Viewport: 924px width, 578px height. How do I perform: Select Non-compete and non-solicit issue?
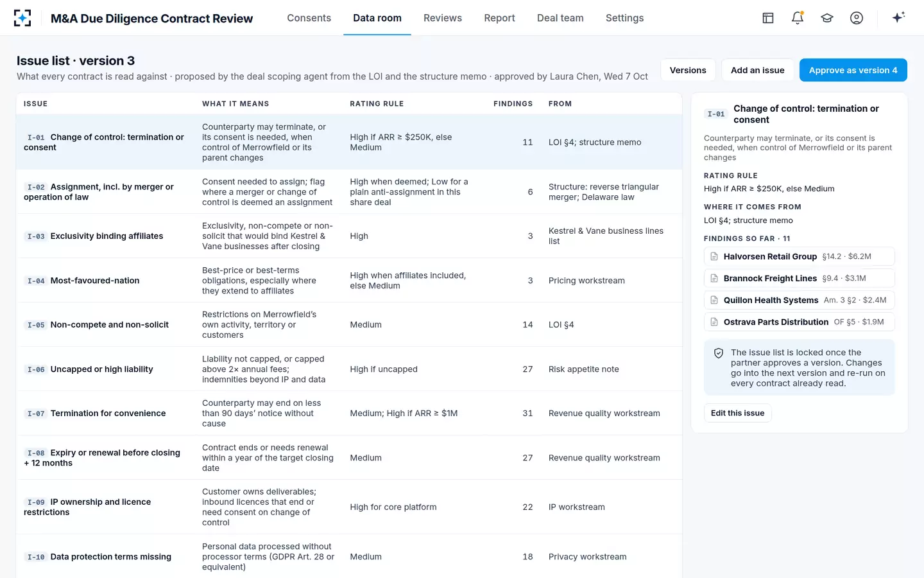pyautogui.click(x=349, y=324)
